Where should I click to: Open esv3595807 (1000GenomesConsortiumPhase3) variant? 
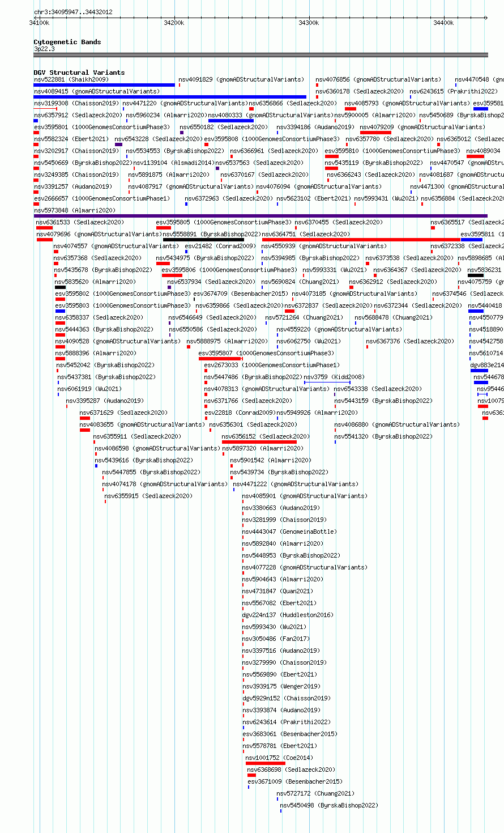tap(266, 354)
